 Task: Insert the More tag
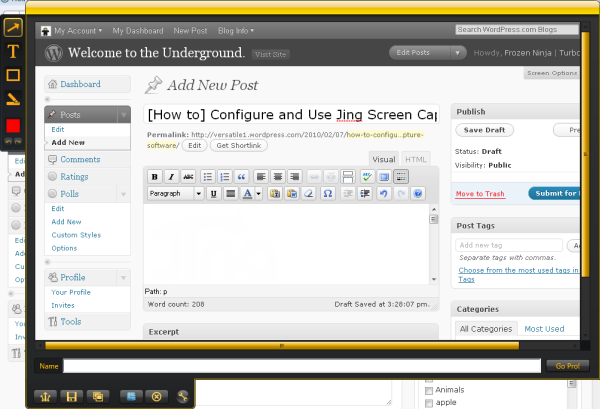click(348, 177)
